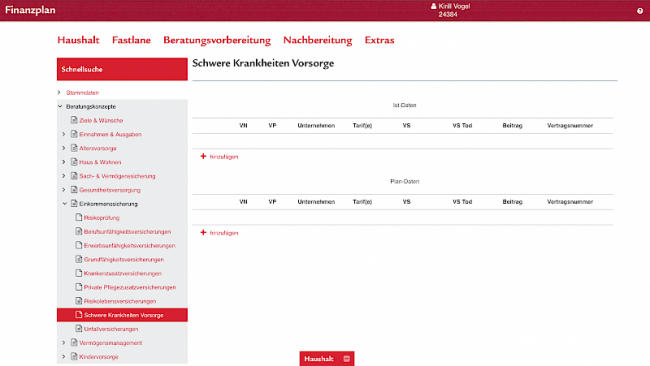Click hinzufügen link under Plan-Daten
Image resolution: width=650 pixels, height=366 pixels.
click(x=224, y=233)
